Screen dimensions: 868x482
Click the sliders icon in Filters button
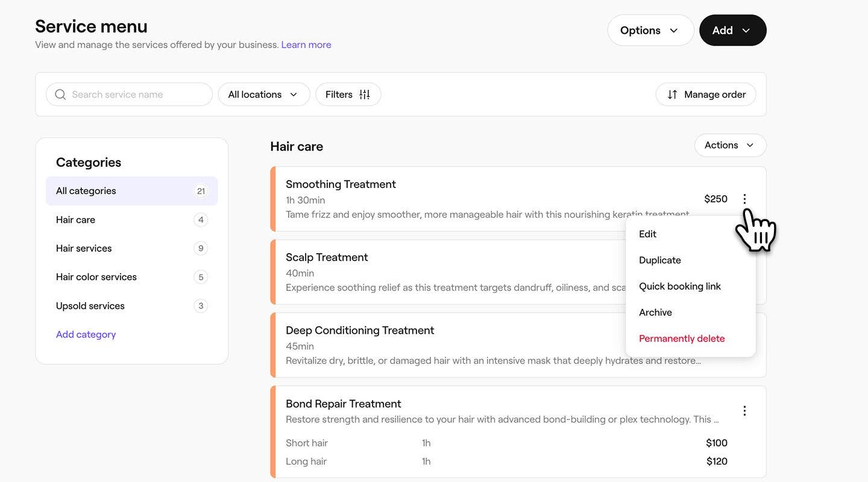[x=365, y=95]
